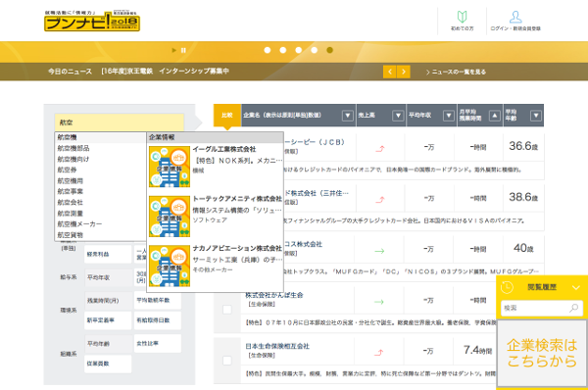Pause the banner slideshow
The image size is (588, 390).
(x=183, y=50)
